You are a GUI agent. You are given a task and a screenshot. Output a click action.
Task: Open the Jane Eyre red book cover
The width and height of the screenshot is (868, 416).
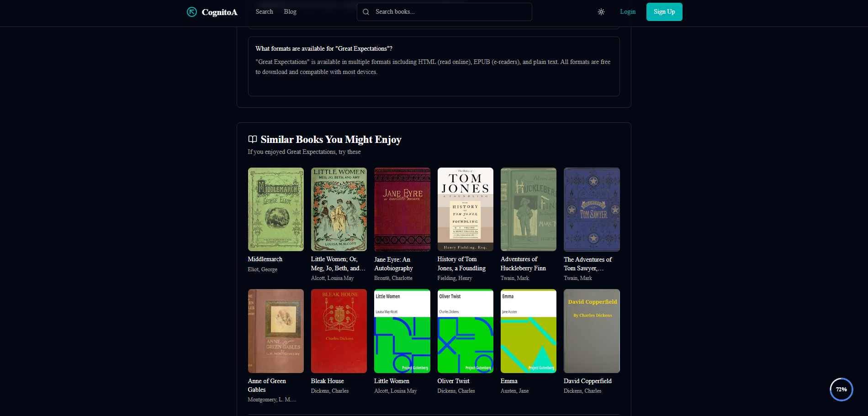pos(402,209)
